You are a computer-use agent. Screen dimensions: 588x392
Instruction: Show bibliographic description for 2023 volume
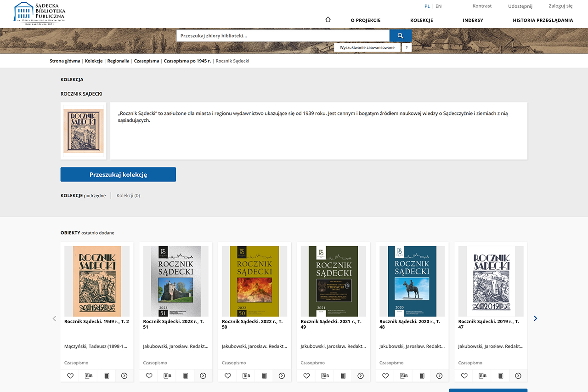click(167, 376)
